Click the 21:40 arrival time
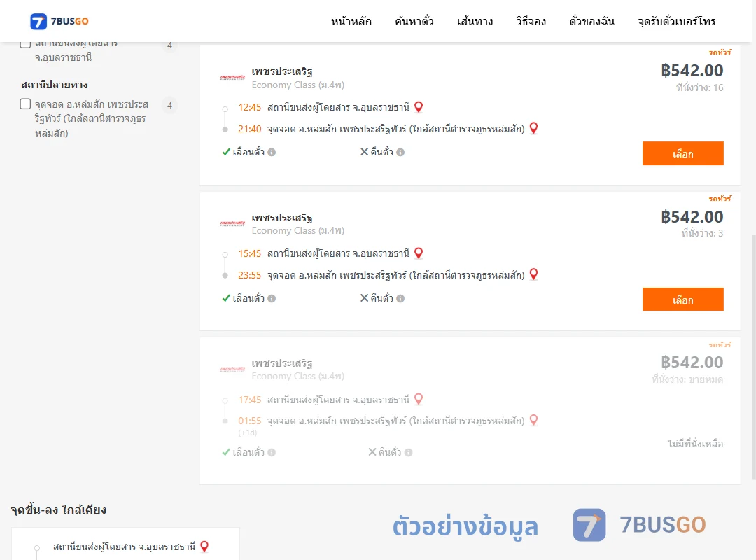Screen dimensions: 756x560 (250, 129)
